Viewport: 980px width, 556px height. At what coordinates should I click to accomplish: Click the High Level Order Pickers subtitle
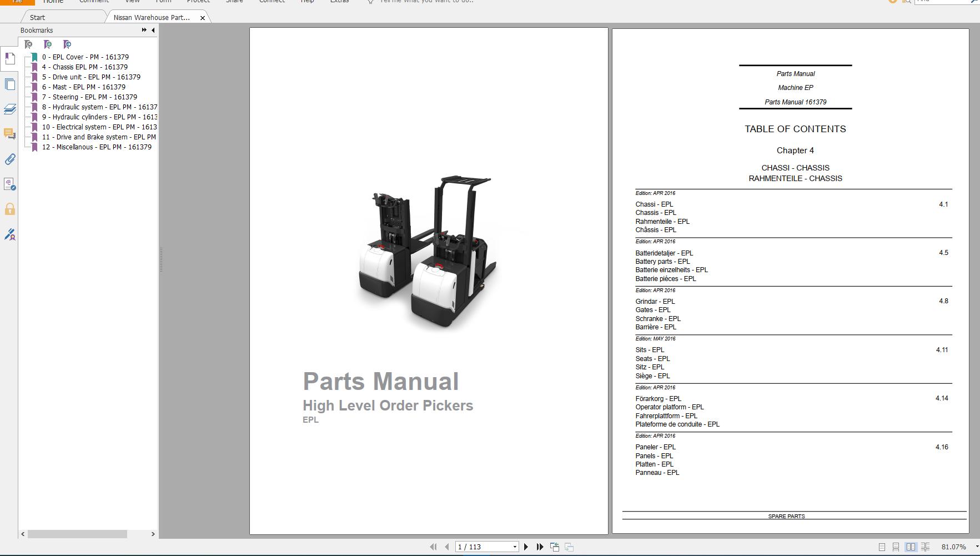pyautogui.click(x=388, y=405)
